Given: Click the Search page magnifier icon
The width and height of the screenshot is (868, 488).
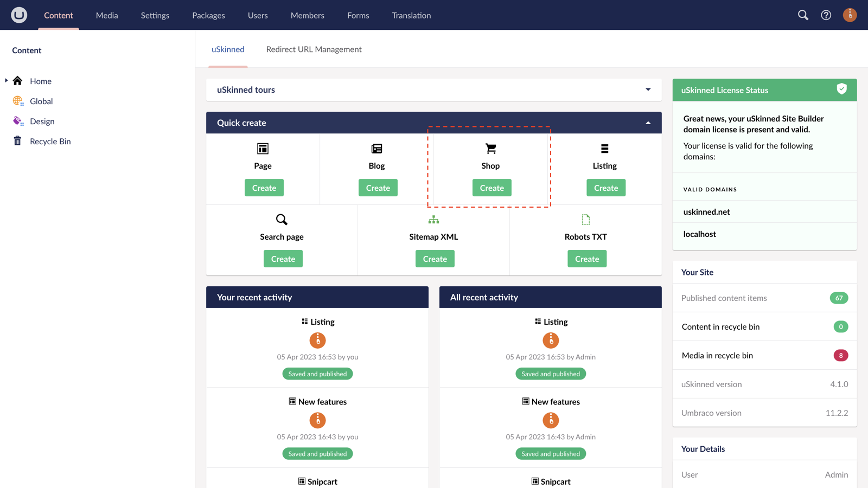Looking at the screenshot, I should (x=282, y=220).
